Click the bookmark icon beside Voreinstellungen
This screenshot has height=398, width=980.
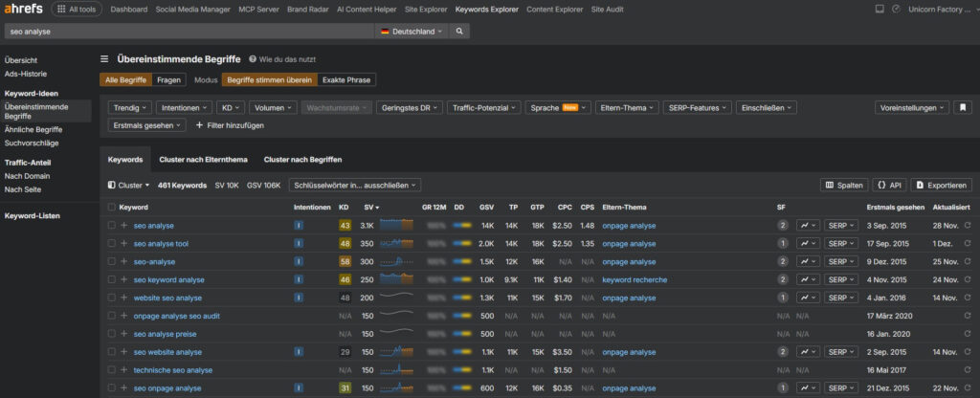963,108
